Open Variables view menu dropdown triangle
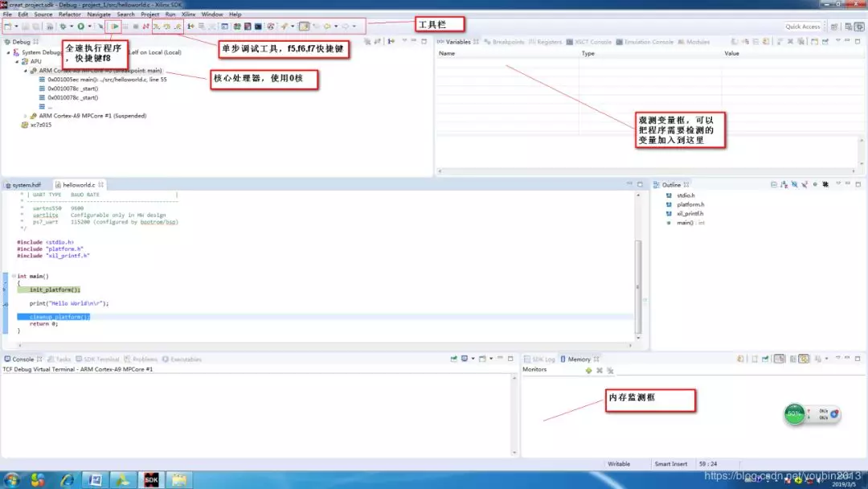This screenshot has height=489, width=868. (x=837, y=41)
